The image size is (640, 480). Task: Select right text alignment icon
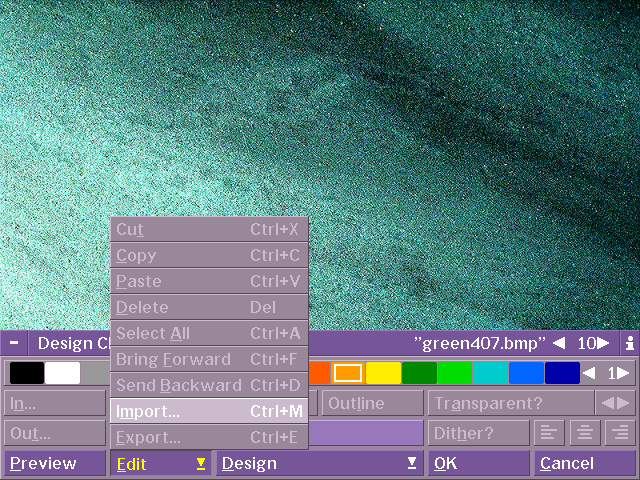click(x=620, y=433)
